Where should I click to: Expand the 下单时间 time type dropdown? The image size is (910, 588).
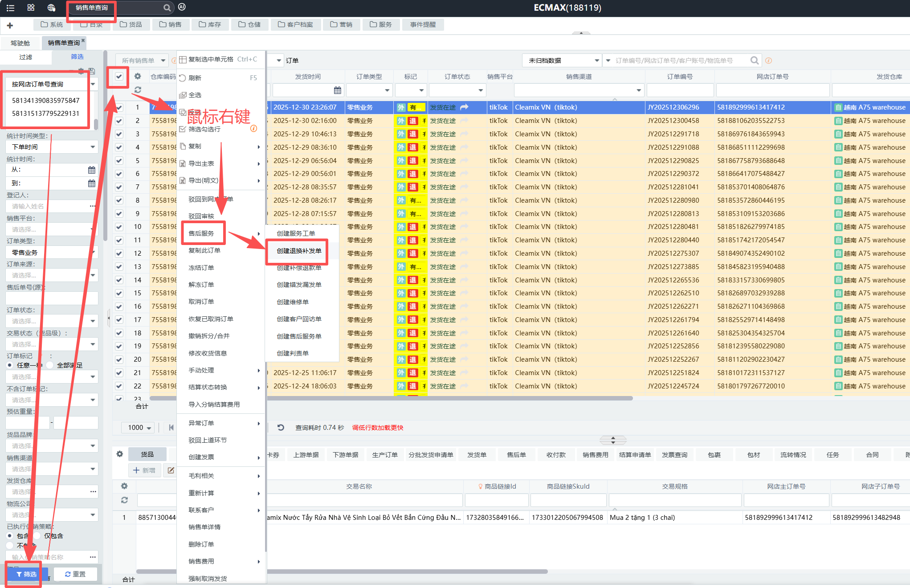tap(52, 147)
